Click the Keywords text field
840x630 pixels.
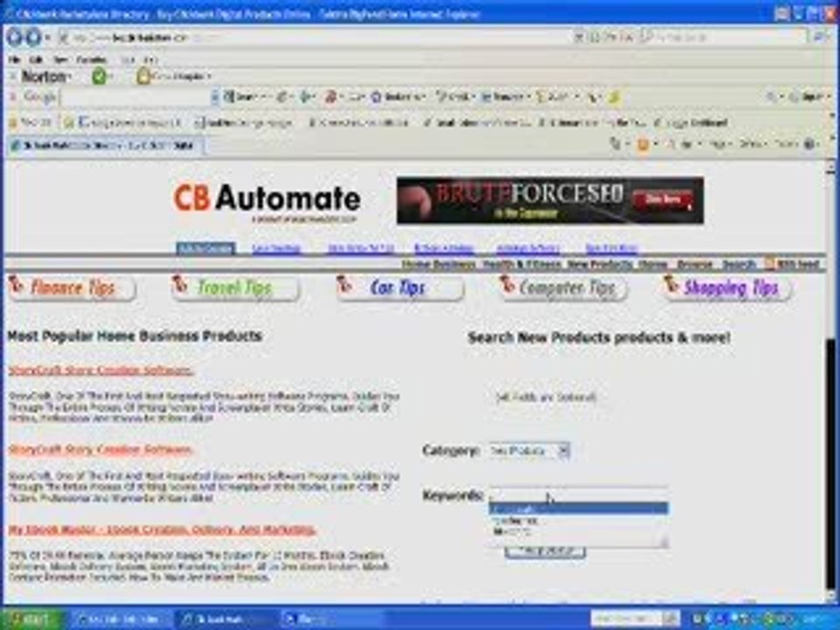(578, 494)
